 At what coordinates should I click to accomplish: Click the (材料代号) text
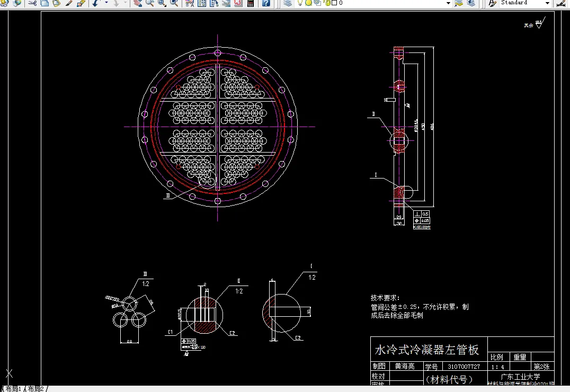click(x=449, y=380)
